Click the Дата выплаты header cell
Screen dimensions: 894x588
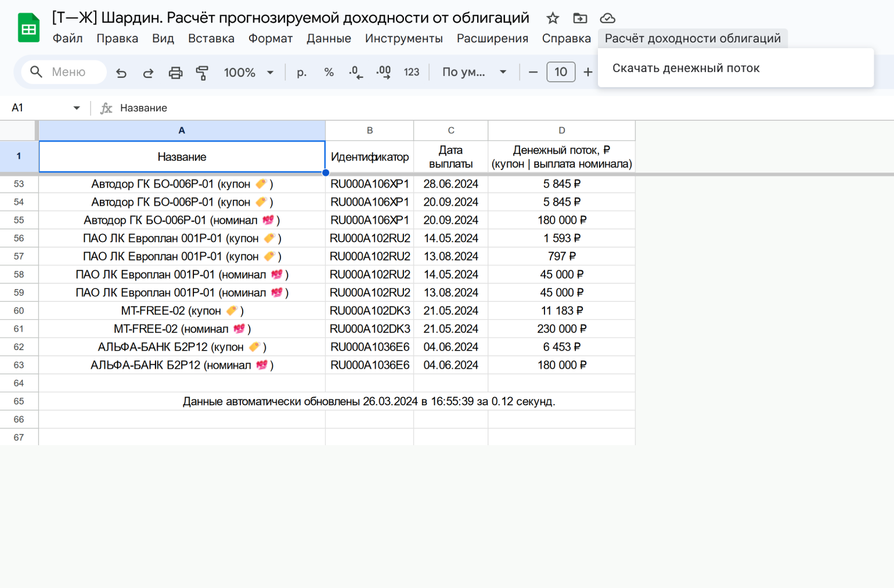pos(451,157)
